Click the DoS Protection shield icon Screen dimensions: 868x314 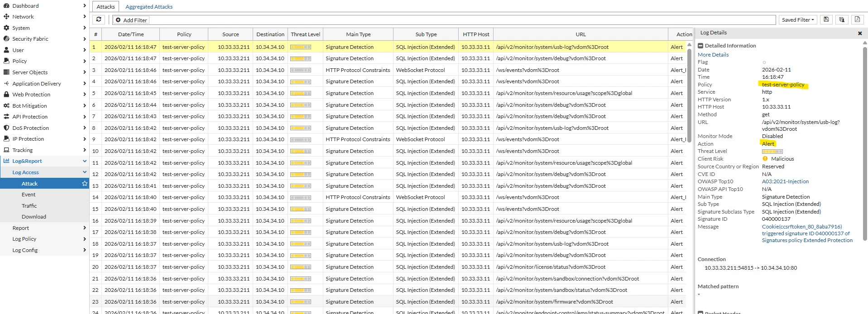[6, 128]
